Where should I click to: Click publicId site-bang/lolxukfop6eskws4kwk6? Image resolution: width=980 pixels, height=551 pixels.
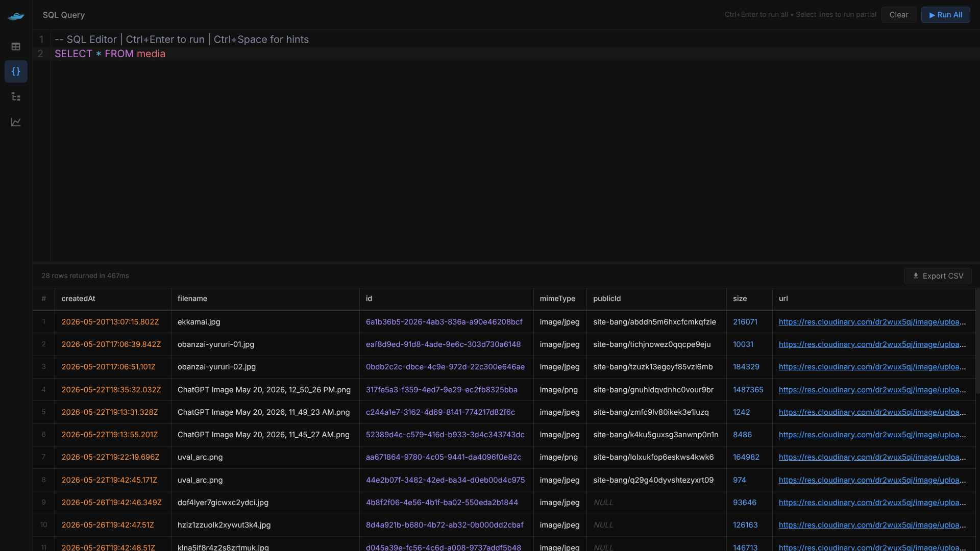coord(653,457)
